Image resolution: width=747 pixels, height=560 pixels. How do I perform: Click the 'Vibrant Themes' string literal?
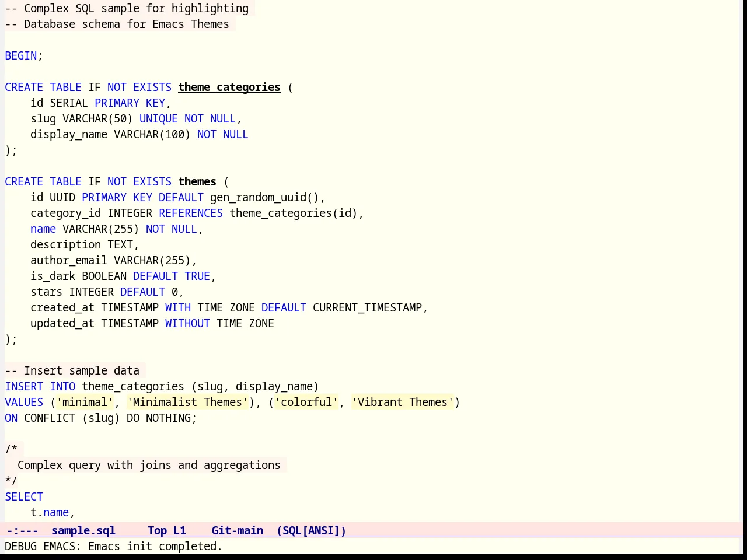click(403, 402)
